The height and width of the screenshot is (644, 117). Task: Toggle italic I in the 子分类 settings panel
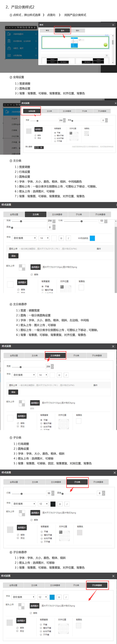point(67,504)
